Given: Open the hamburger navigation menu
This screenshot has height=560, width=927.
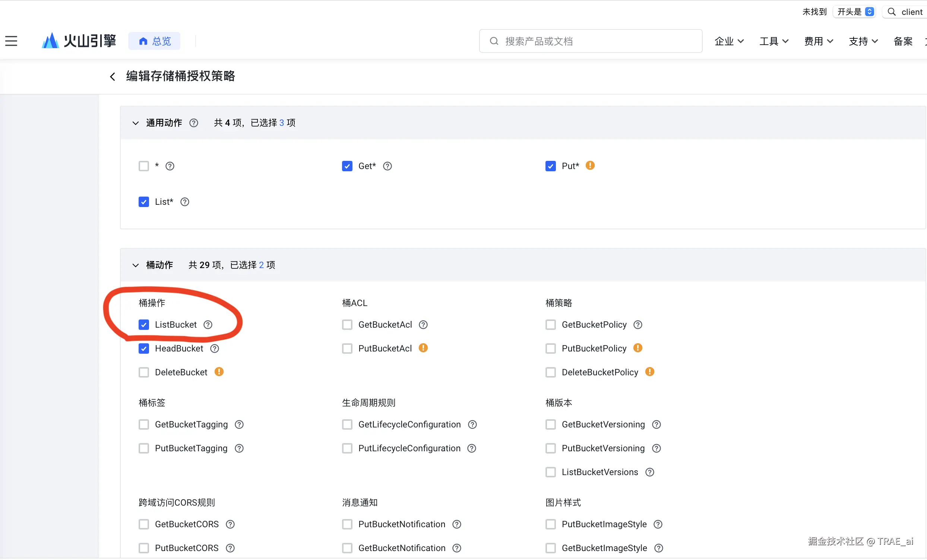Looking at the screenshot, I should click(11, 41).
